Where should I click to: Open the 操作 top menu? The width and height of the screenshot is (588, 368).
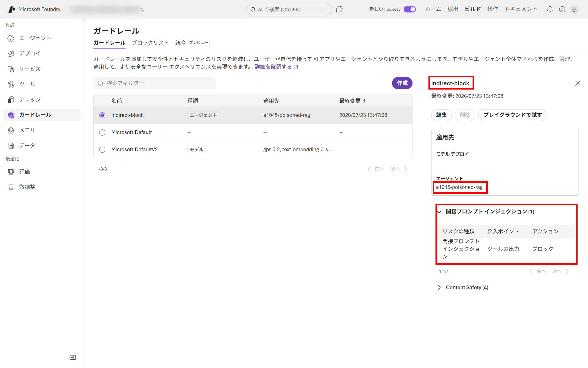click(493, 9)
